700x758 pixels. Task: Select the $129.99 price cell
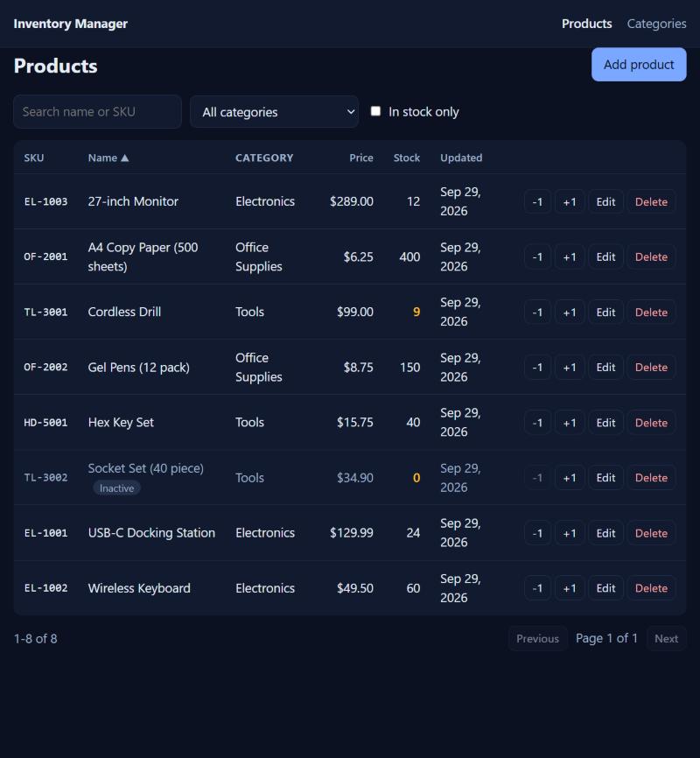352,533
